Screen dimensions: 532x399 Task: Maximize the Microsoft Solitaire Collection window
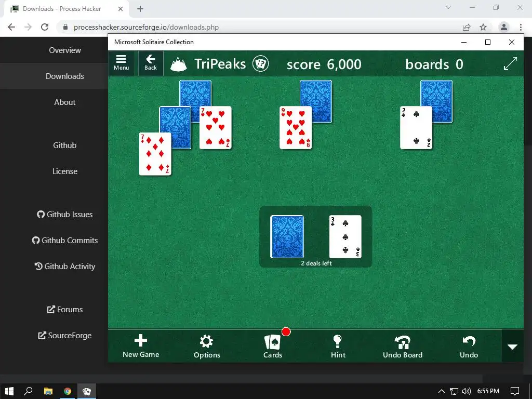487,42
